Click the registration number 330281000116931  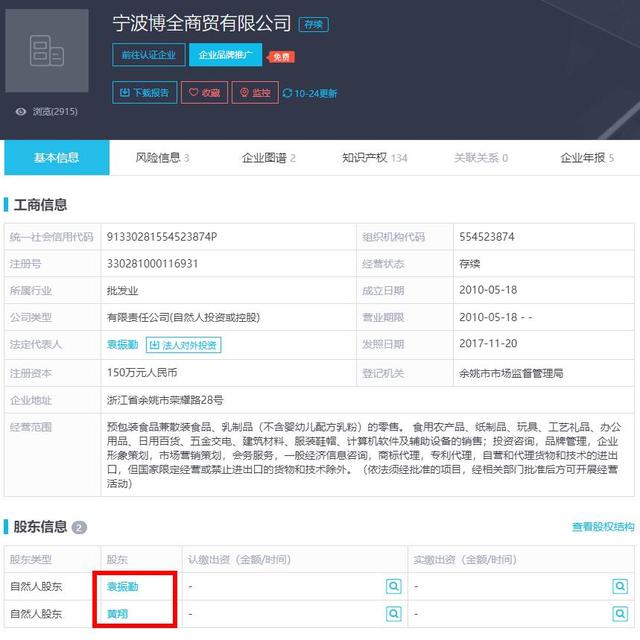152,264
